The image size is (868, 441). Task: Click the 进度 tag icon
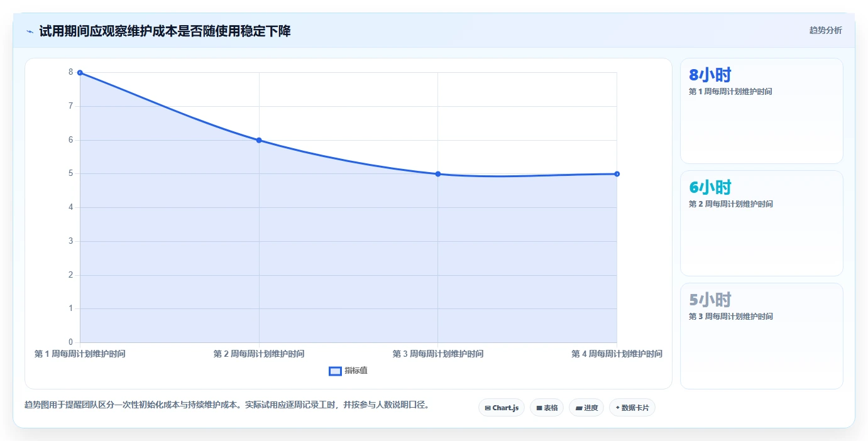[x=579, y=408]
